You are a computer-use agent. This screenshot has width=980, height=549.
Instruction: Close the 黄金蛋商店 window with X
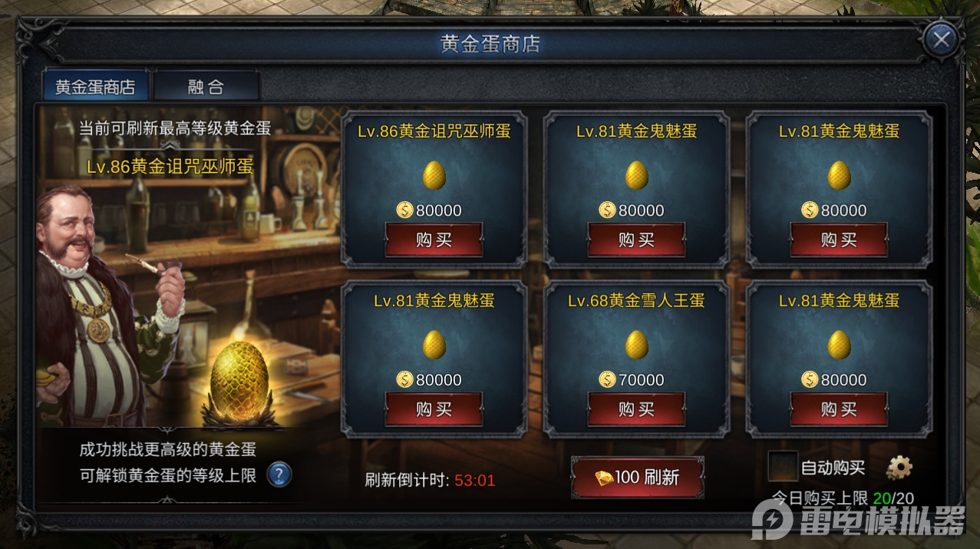[x=942, y=39]
